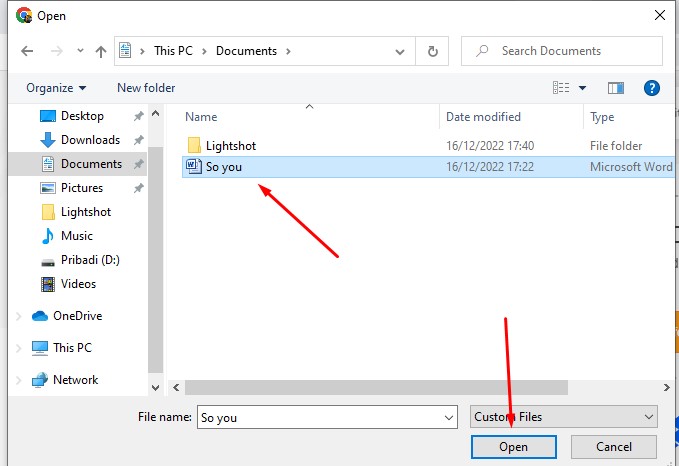Click the Open button

pyautogui.click(x=514, y=447)
